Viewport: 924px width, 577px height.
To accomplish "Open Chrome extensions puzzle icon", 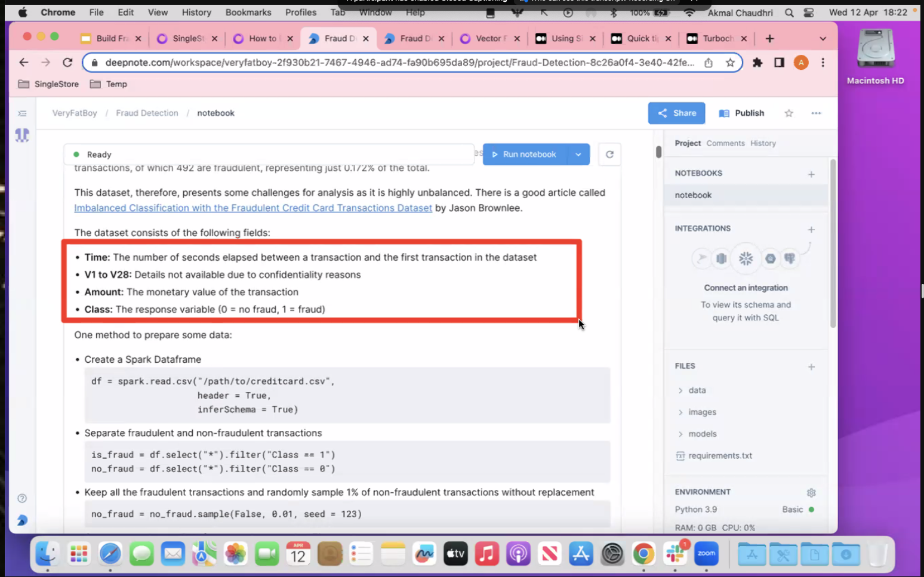I will 757,63.
